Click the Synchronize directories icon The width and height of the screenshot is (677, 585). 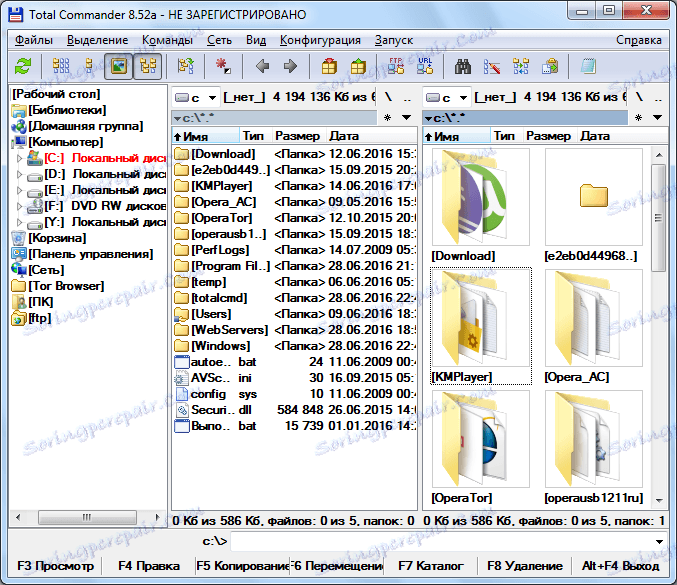pos(521,66)
